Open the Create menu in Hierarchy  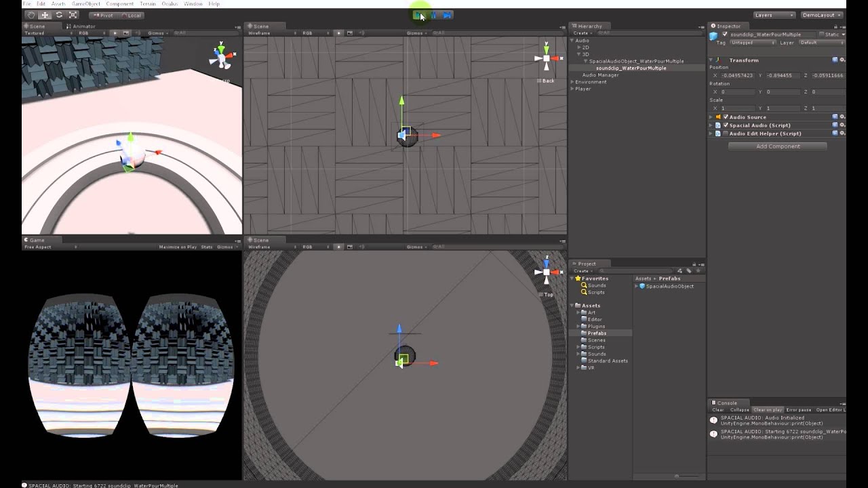583,33
